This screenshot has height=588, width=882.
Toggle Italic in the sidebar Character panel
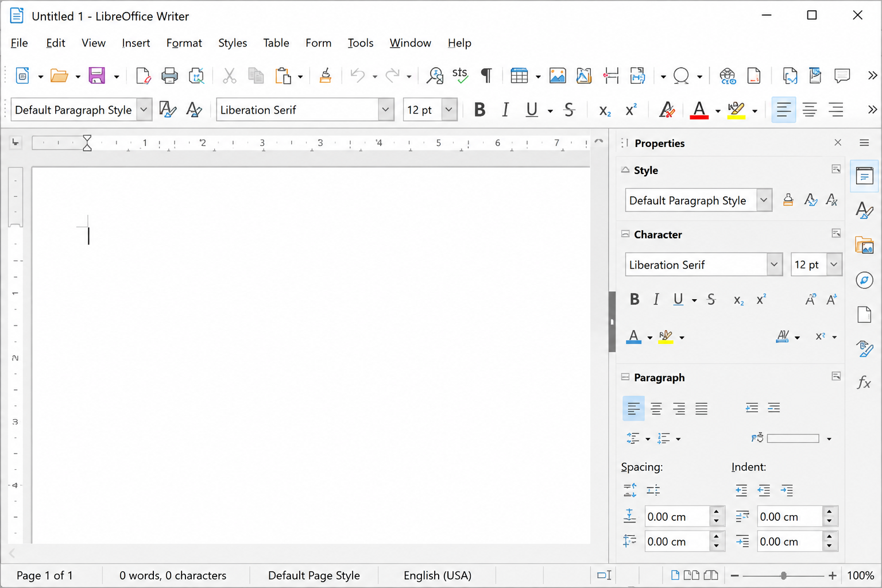[656, 299]
